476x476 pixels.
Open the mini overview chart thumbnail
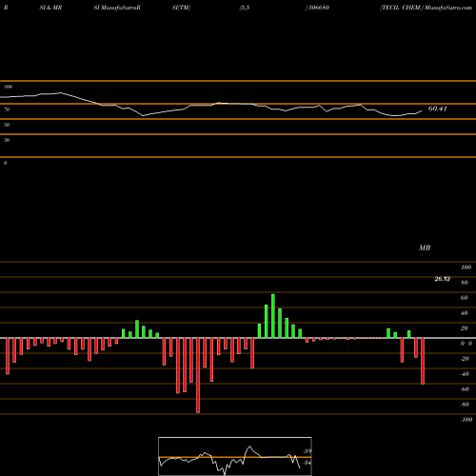(x=235, y=456)
